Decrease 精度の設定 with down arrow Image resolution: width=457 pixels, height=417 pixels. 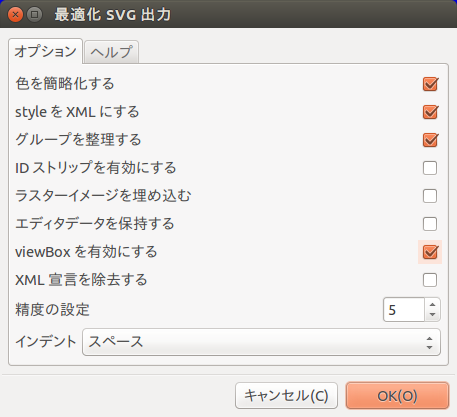pos(433,315)
